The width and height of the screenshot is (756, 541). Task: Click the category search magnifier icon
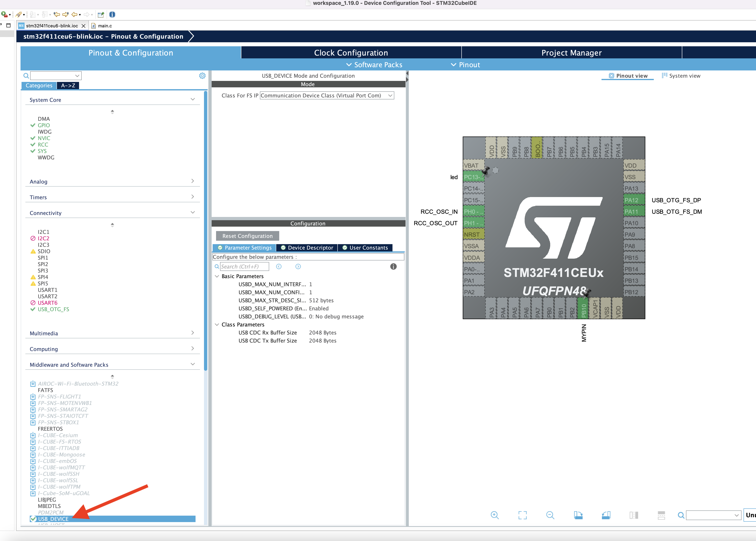point(26,76)
